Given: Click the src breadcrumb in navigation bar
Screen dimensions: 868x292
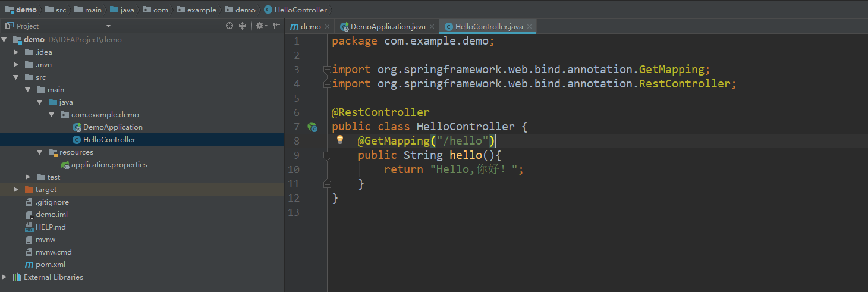Looking at the screenshot, I should (56, 10).
